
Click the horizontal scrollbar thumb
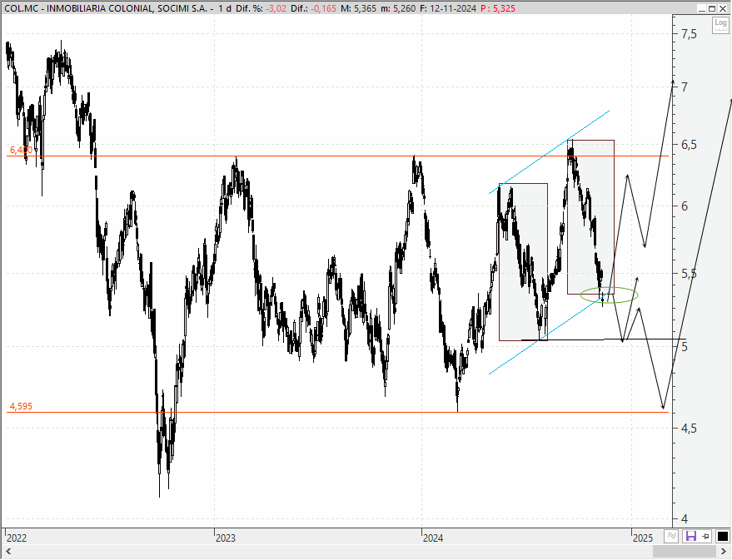click(683, 552)
